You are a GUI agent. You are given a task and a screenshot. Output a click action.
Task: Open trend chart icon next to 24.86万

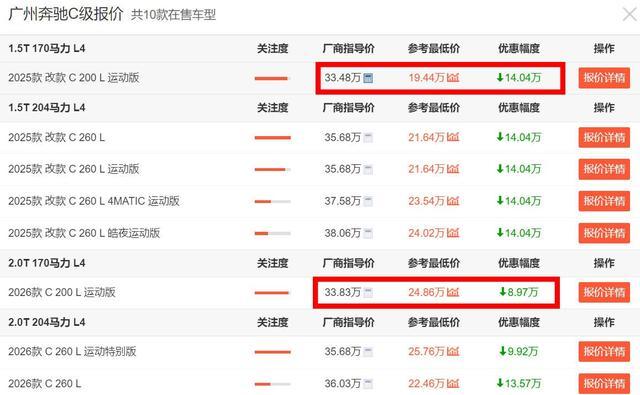tap(453, 292)
